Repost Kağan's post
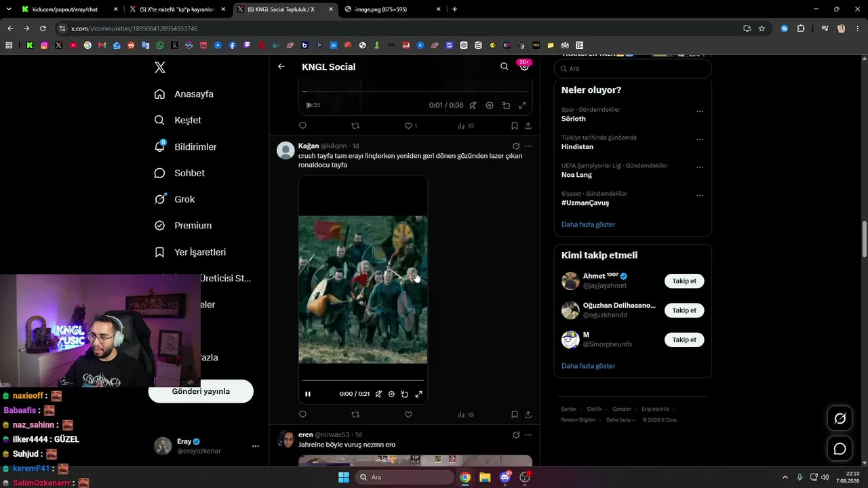 coord(355,415)
